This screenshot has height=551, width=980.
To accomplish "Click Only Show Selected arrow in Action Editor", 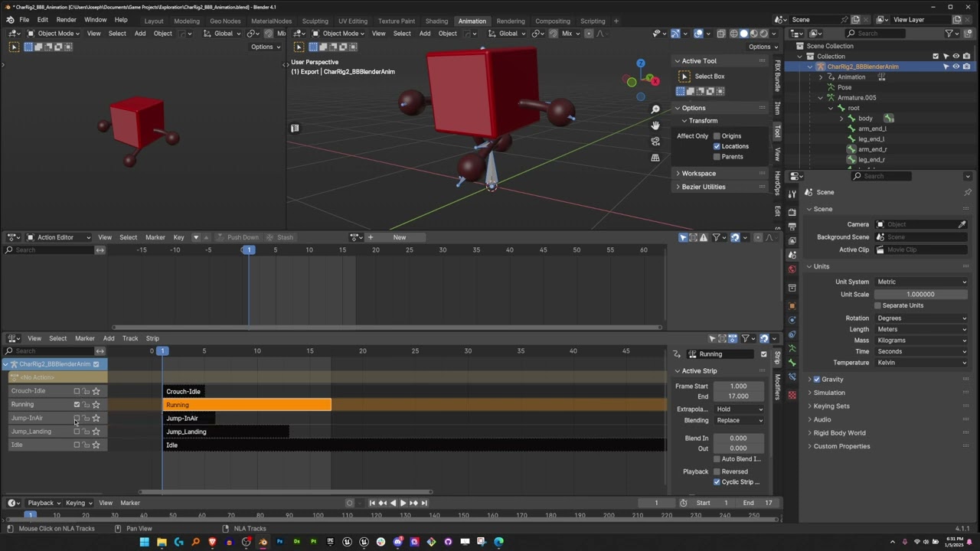I will point(683,237).
